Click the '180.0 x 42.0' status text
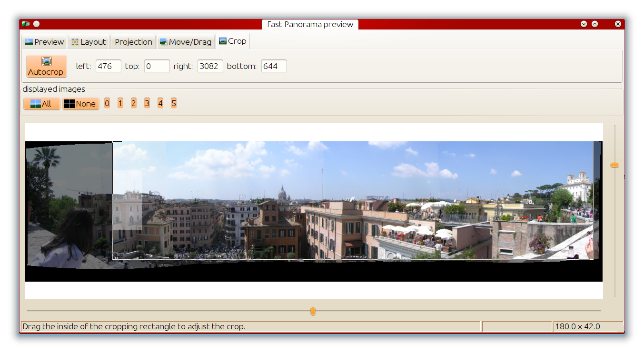Viewport: 644px width, 353px height. [577, 326]
